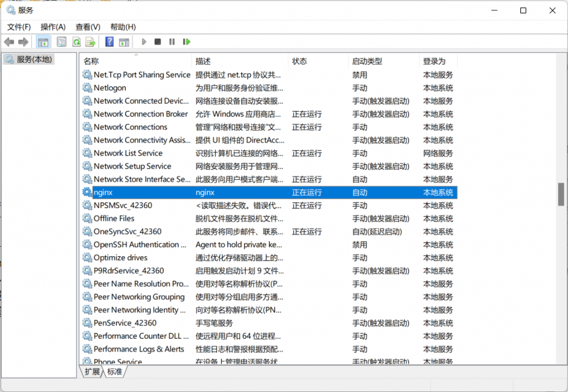
Task: Click the show/hide action pane icon
Action: click(x=124, y=42)
